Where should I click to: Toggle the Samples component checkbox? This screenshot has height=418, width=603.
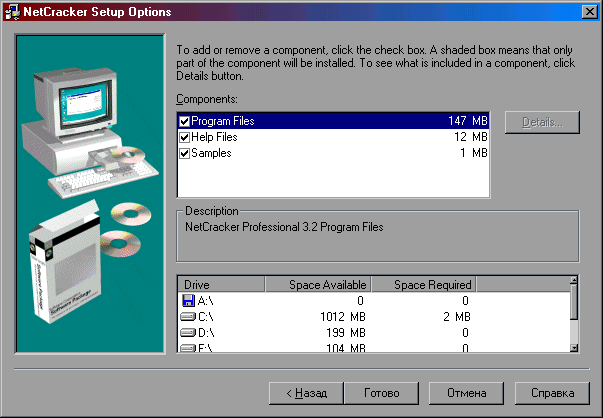(185, 153)
